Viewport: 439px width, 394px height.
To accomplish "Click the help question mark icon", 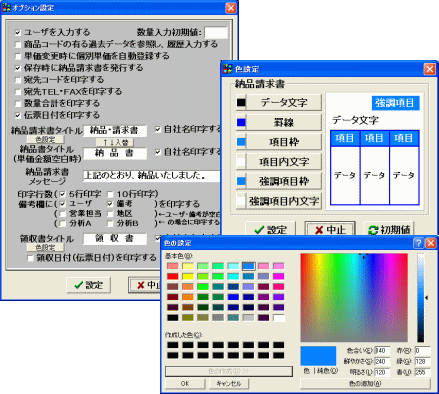I will click(x=418, y=243).
